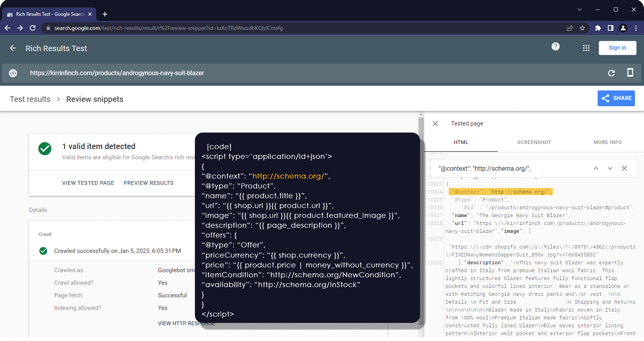The image size is (644, 341).
Task: Rerun the test with the refresh icon
Action: [x=611, y=73]
